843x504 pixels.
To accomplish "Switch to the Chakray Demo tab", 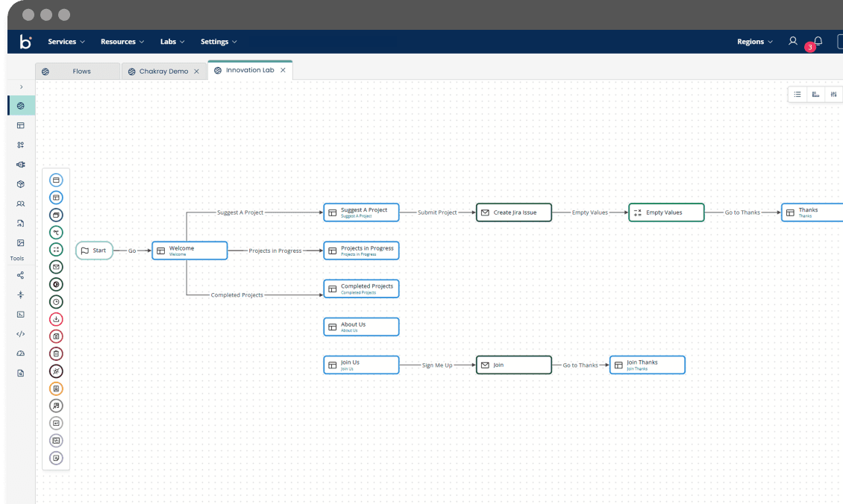I will pyautogui.click(x=163, y=72).
